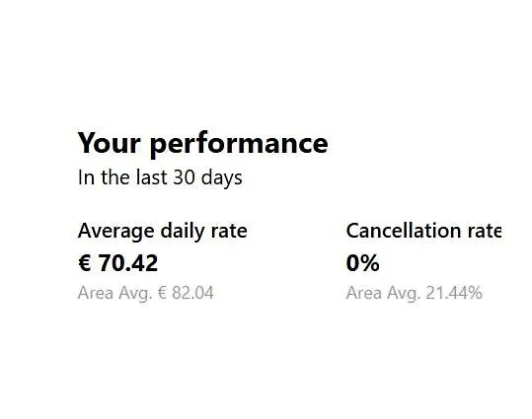Click the 0% cancellation rate value
This screenshot has width=532, height=419.
[x=362, y=263]
